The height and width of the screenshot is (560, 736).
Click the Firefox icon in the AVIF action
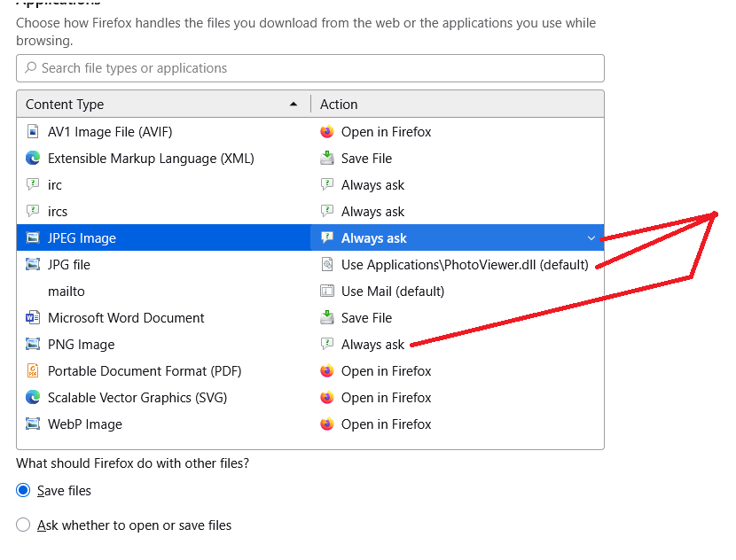coord(327,132)
